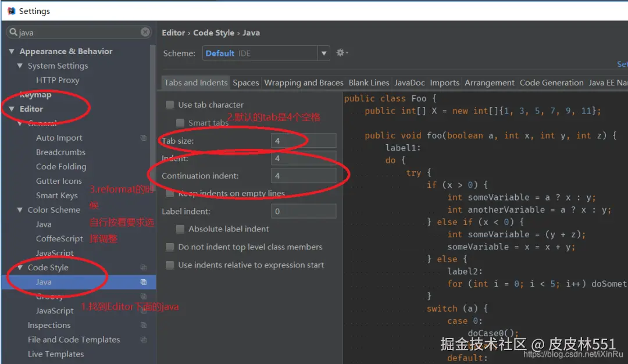Viewport: 628px width, 364px height.
Task: Open Code Folding settings
Action: [61, 166]
